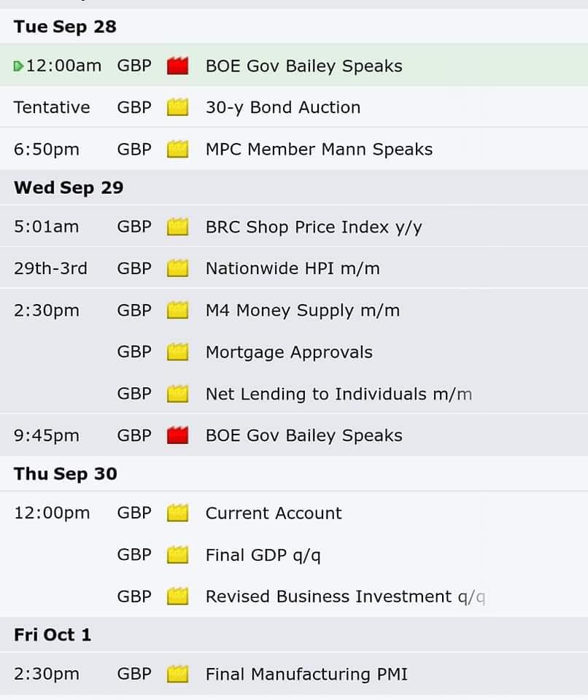The image size is (588, 700).
Task: Open the Final GDP q/q event
Action: [263, 555]
